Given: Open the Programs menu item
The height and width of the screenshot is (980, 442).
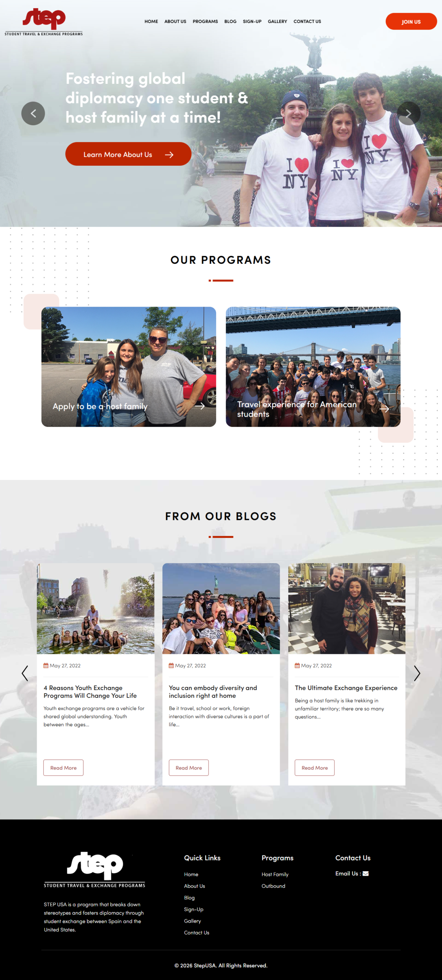Looking at the screenshot, I should coord(205,21).
